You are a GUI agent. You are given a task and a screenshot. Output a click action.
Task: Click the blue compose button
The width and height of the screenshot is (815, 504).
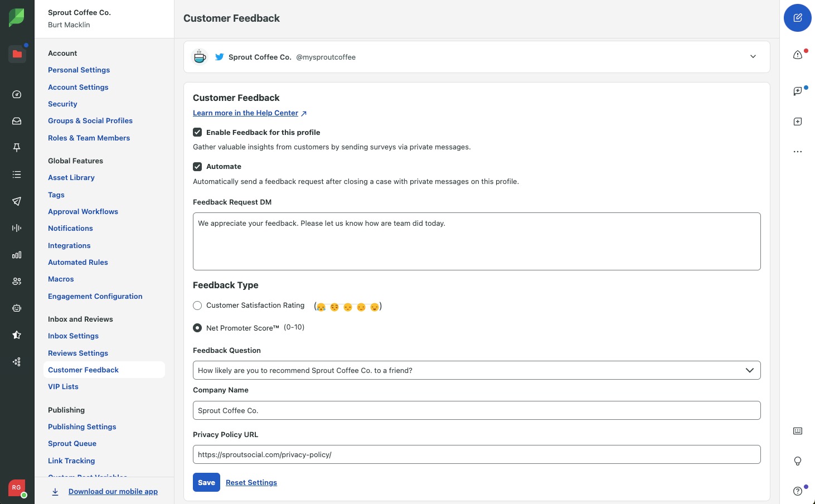(798, 18)
